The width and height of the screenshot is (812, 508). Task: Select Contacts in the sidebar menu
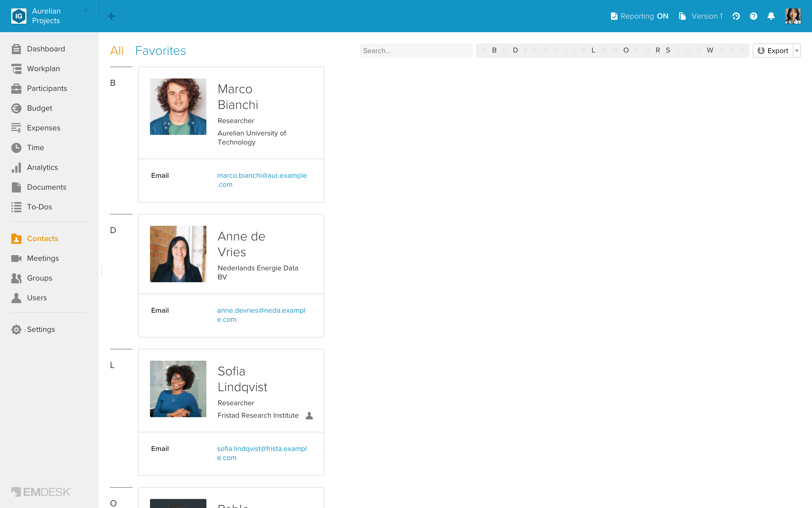tap(35, 238)
